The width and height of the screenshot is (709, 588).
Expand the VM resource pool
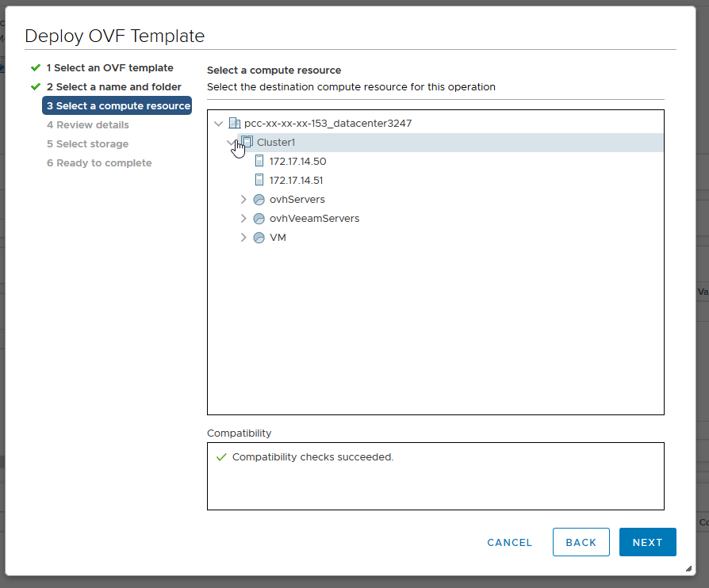click(243, 238)
